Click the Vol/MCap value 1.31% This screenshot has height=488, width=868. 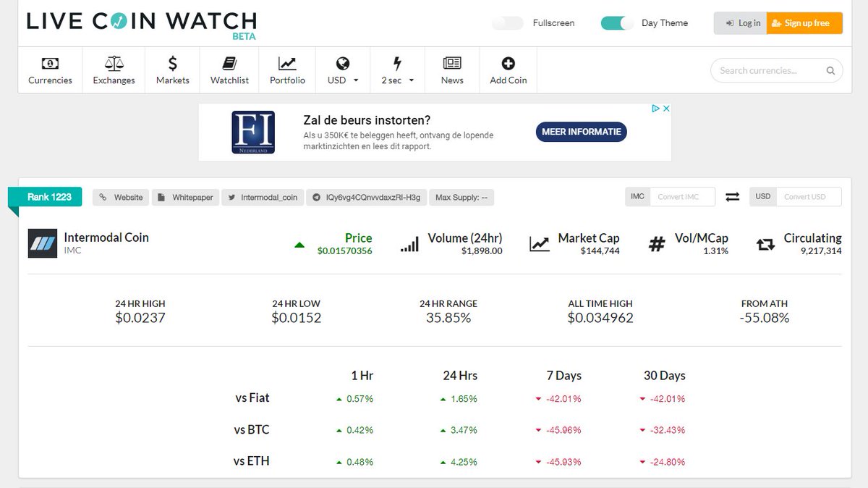[715, 251]
